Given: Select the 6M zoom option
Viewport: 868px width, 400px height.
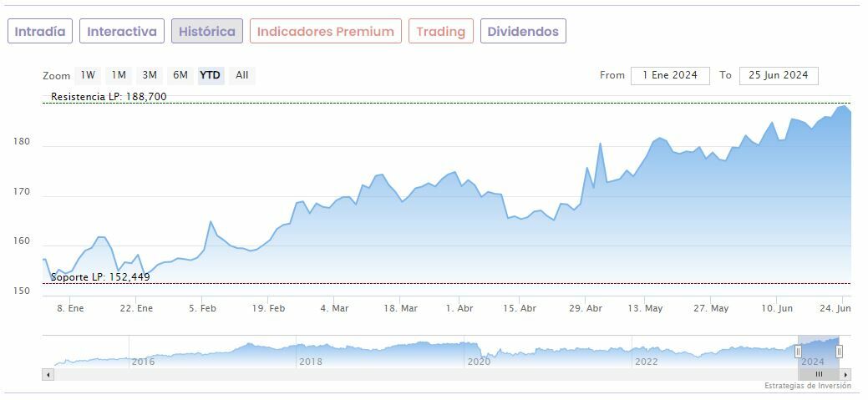Looking at the screenshot, I should tap(180, 75).
